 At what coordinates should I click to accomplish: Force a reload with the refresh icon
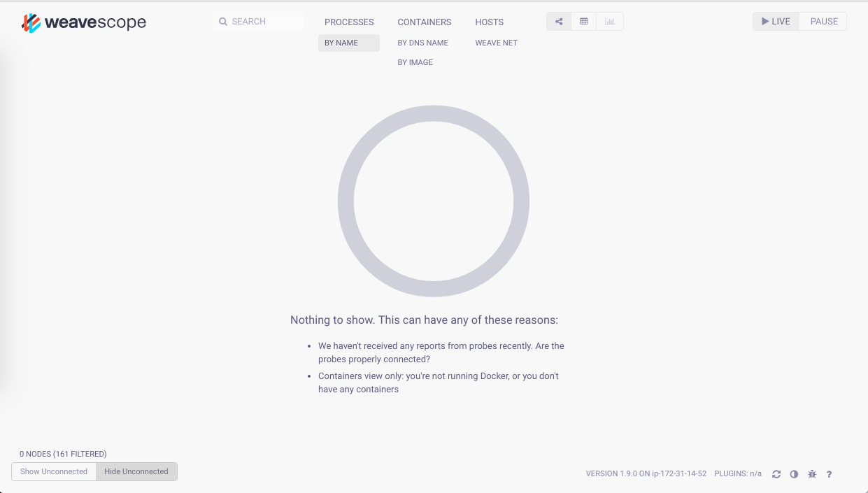point(776,473)
